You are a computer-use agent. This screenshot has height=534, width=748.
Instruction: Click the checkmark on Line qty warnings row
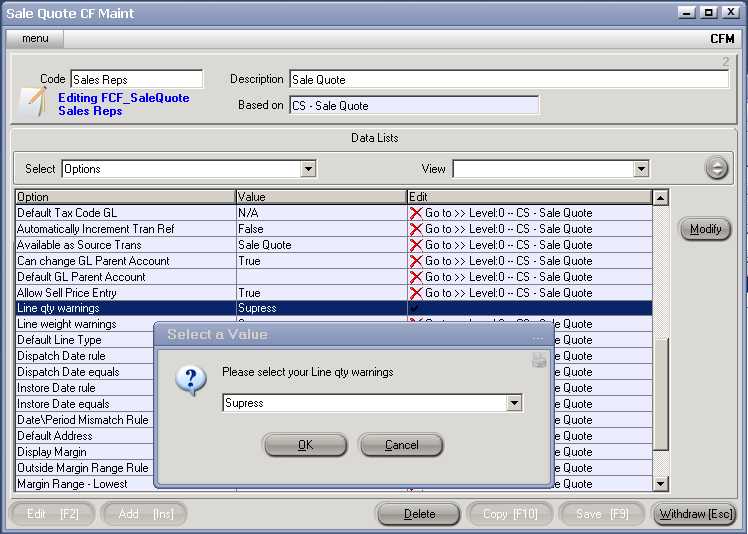[x=414, y=308]
